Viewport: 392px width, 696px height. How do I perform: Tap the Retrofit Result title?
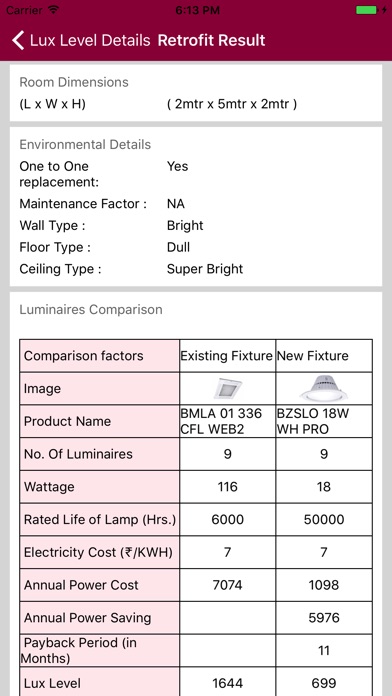[211, 40]
